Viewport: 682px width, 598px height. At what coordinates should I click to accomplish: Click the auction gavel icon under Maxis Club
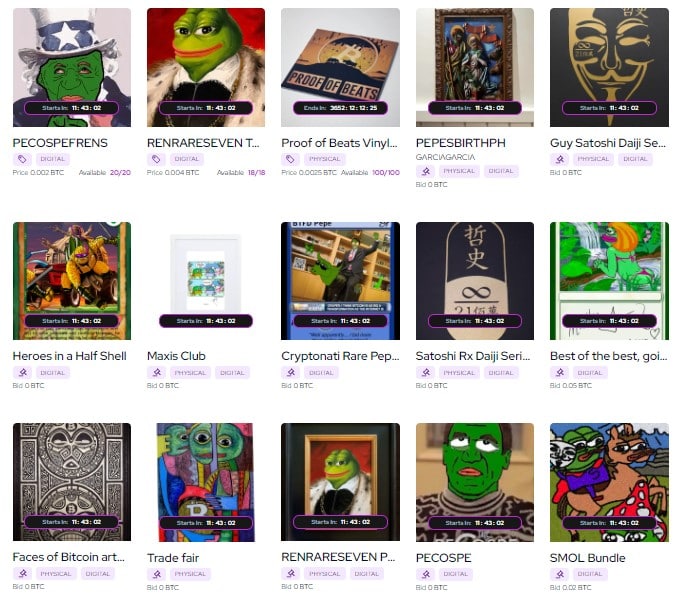[157, 373]
